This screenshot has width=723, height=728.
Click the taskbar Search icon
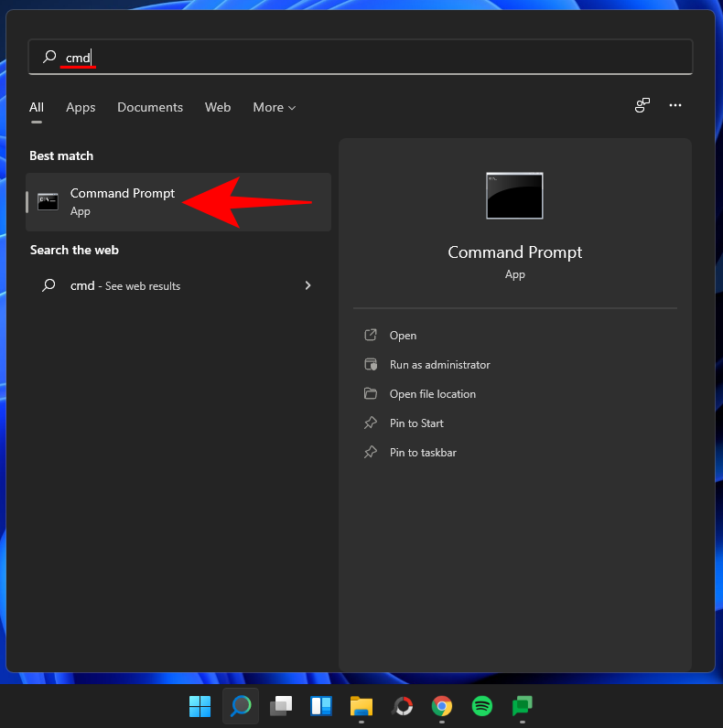coord(241,706)
